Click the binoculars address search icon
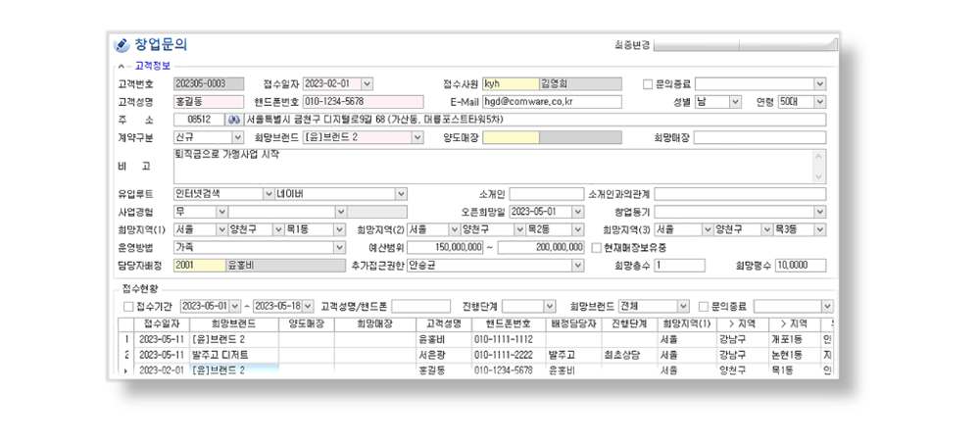The width and height of the screenshot is (980, 445). pos(235,120)
